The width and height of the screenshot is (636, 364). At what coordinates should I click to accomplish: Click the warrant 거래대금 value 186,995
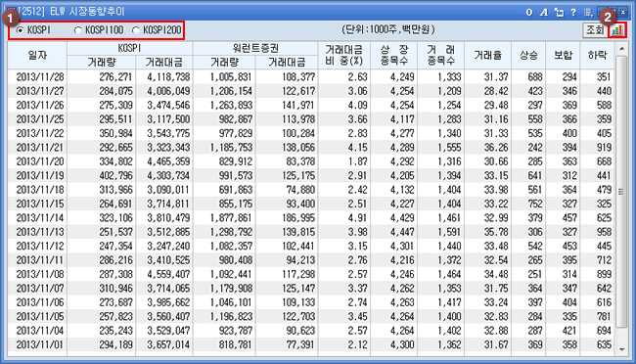coord(298,218)
